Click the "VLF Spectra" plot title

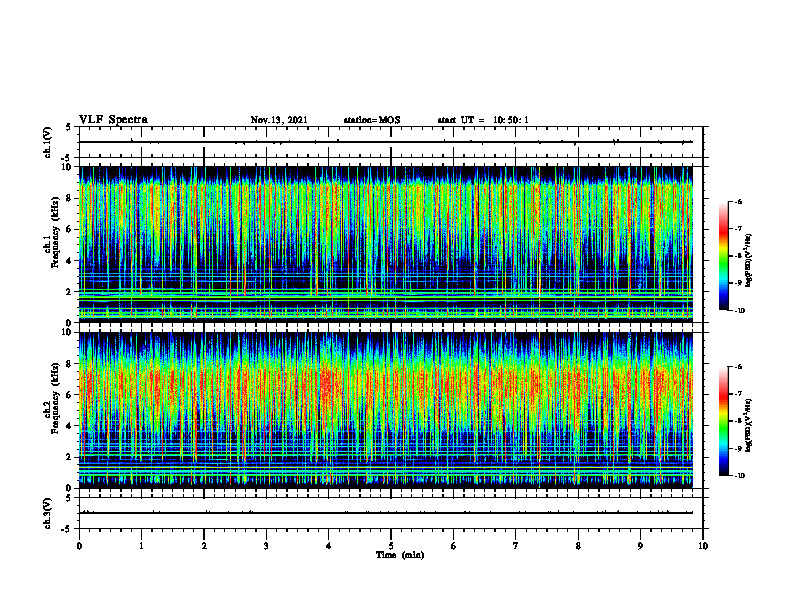click(x=113, y=120)
